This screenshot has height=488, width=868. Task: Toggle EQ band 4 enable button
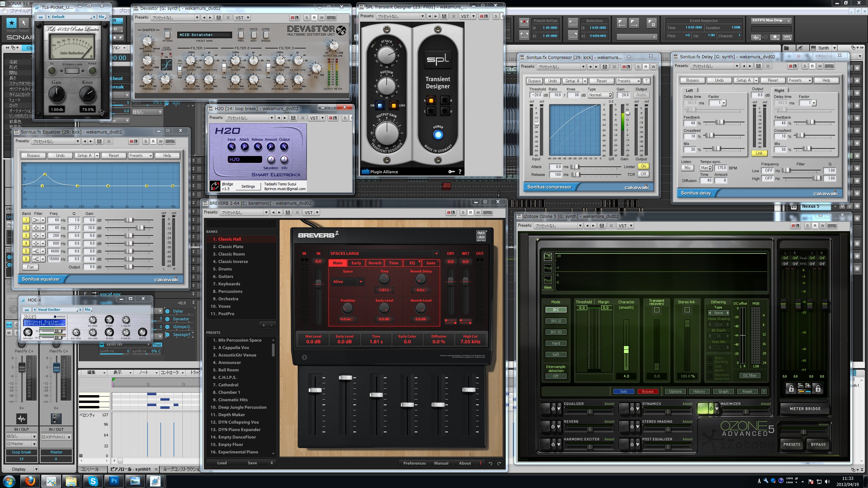pos(26,243)
